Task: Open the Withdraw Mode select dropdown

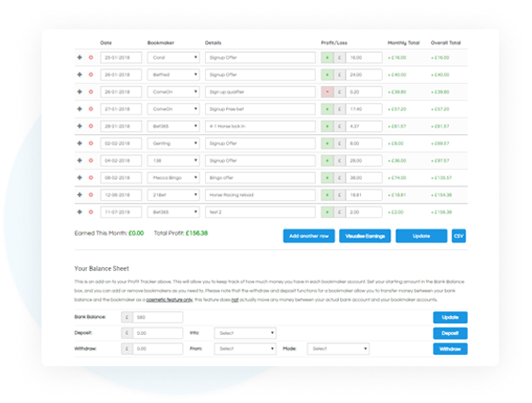Action: (338, 349)
